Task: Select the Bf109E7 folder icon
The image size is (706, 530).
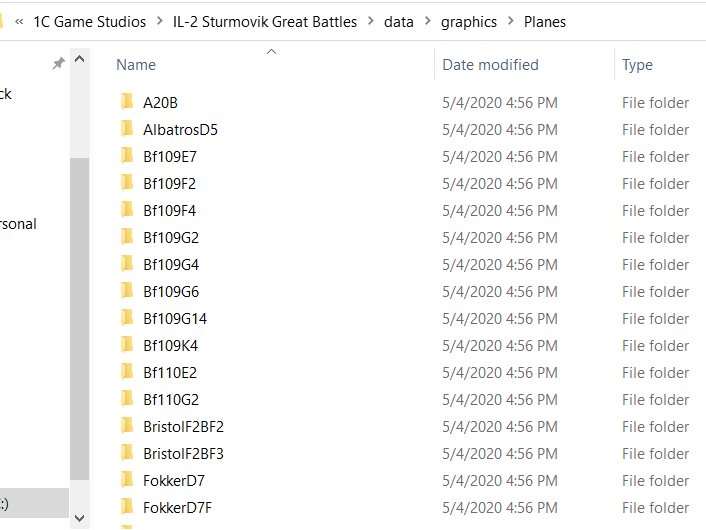Action: point(127,156)
